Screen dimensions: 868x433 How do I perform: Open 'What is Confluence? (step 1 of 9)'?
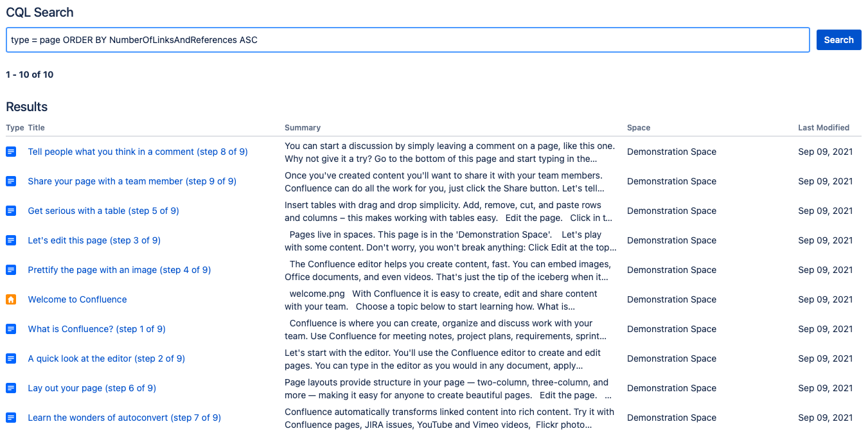(96, 329)
